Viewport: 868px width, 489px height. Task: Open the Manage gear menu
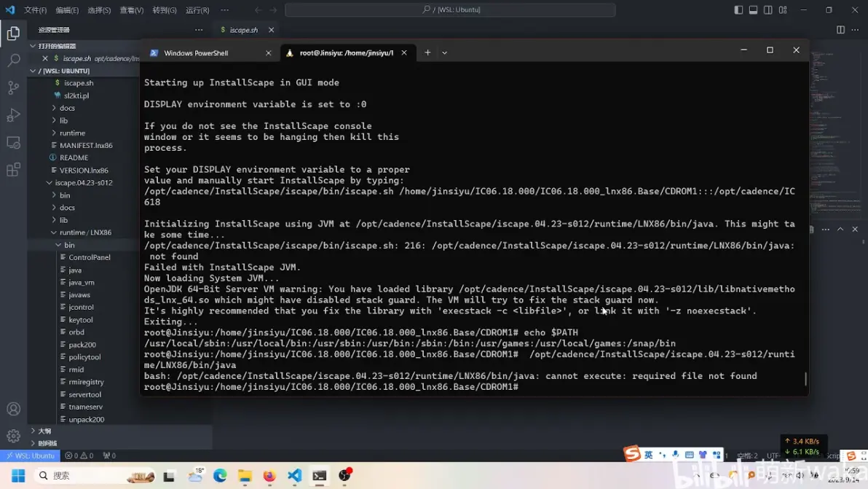pyautogui.click(x=13, y=437)
